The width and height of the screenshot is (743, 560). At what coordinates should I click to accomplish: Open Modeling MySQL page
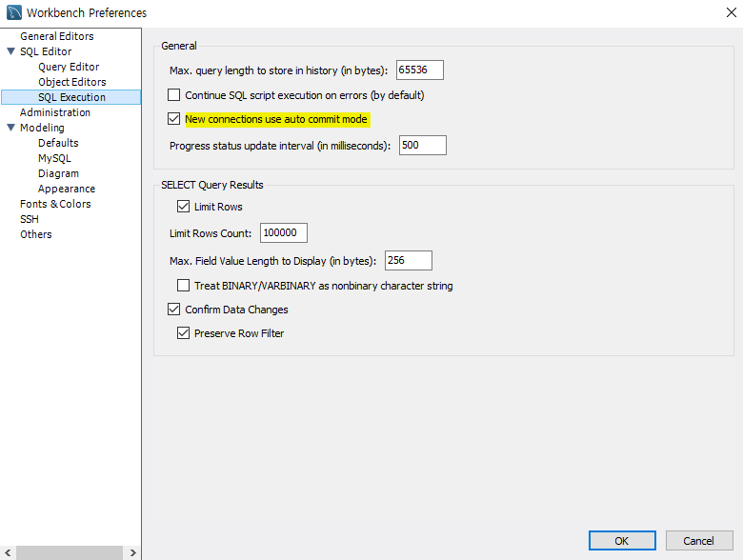point(54,158)
